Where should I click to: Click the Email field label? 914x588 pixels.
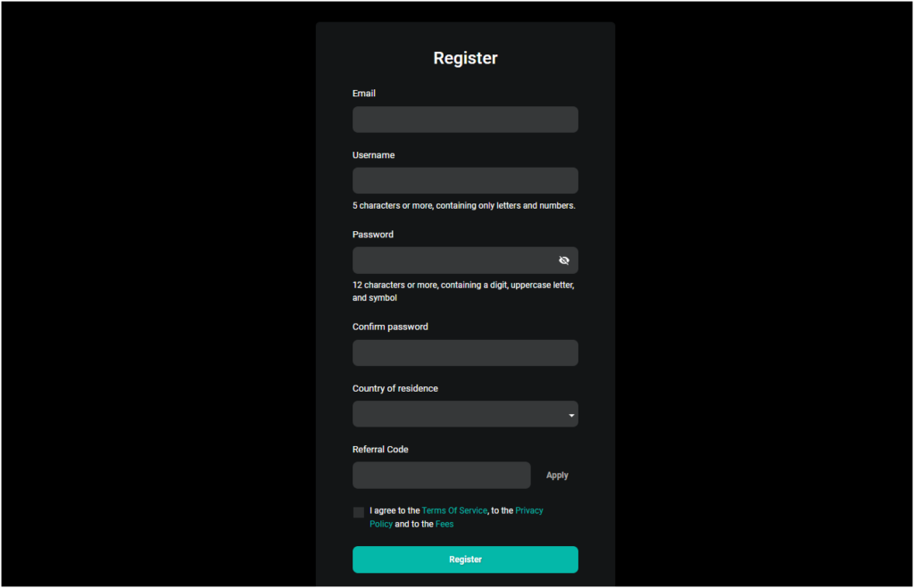[364, 93]
